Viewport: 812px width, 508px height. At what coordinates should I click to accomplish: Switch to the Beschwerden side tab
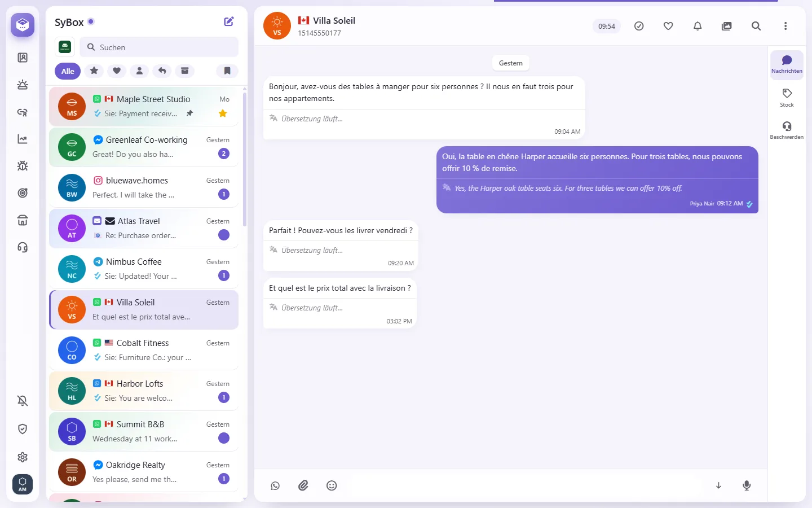point(787,130)
